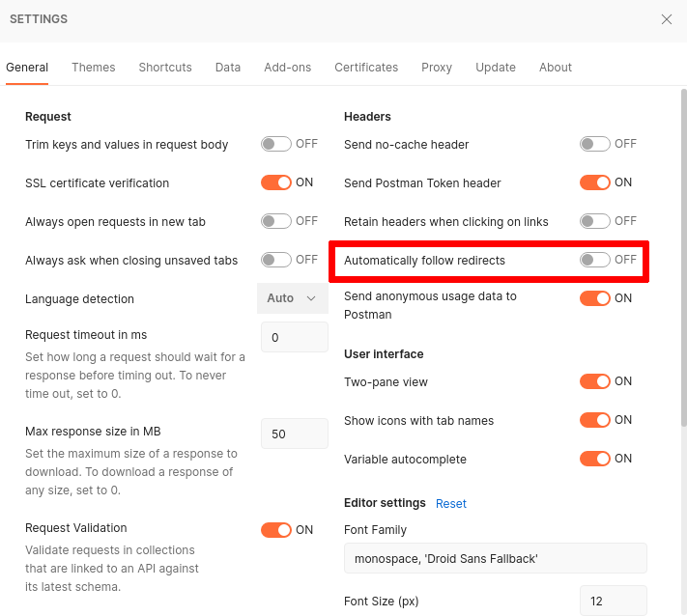Image resolution: width=687 pixels, height=616 pixels.
Task: Turn off Two-pane view toggle
Action: 595,381
